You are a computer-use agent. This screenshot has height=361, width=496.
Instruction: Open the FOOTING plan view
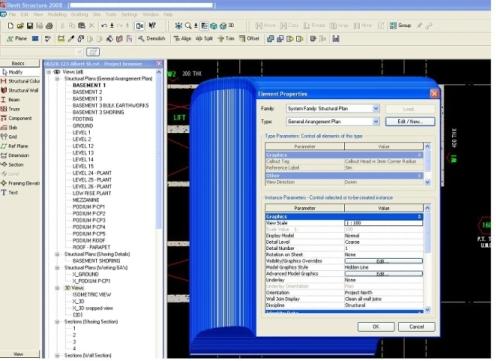(x=83, y=119)
